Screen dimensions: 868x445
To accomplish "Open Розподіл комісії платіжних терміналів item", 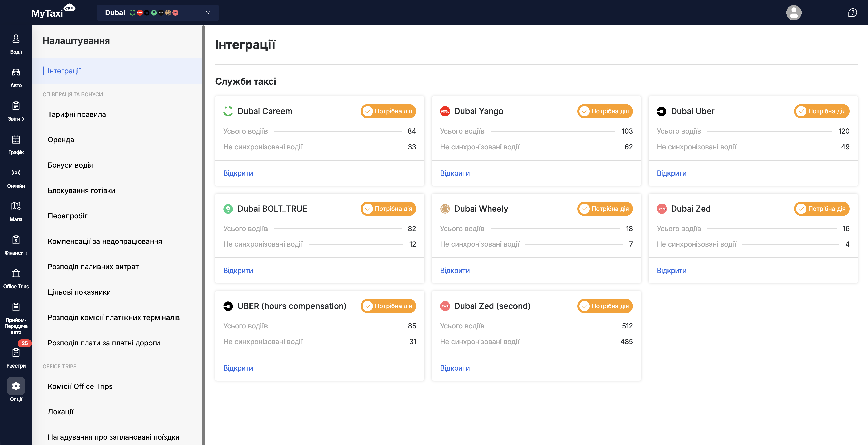I will (x=117, y=317).
